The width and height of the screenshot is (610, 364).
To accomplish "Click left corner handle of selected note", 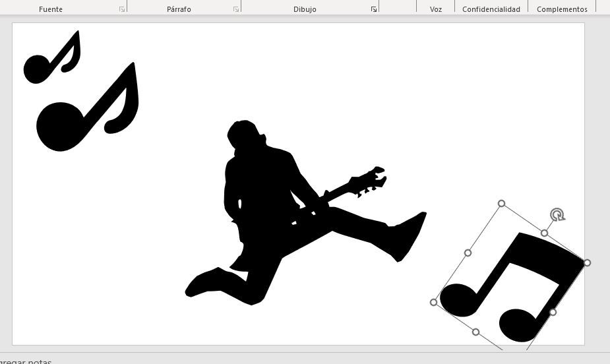I will tap(433, 303).
